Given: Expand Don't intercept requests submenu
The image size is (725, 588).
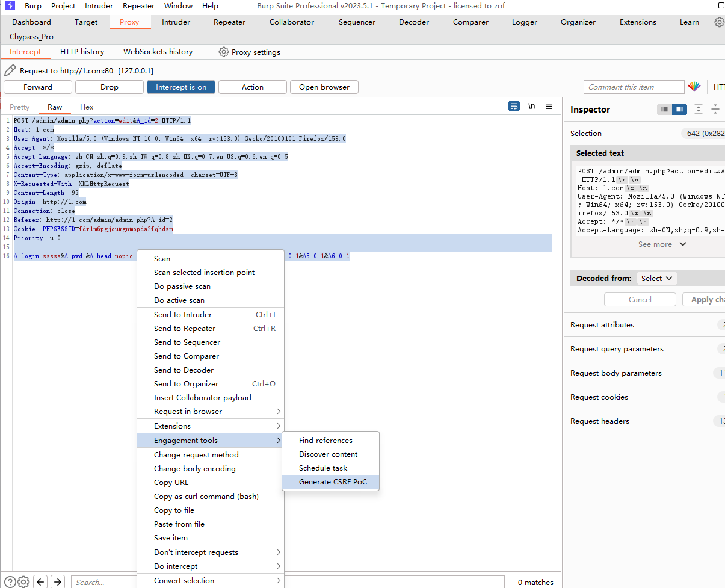Looking at the screenshot, I should (x=211, y=552).
